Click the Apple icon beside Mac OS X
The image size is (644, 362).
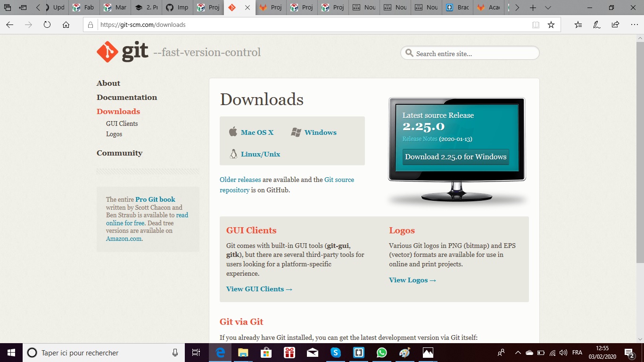click(233, 132)
